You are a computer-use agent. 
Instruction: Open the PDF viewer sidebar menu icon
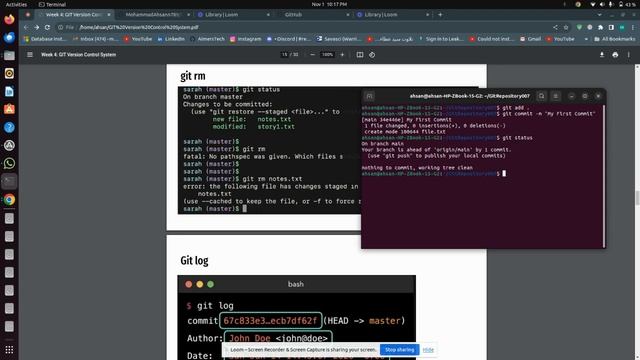click(x=30, y=54)
